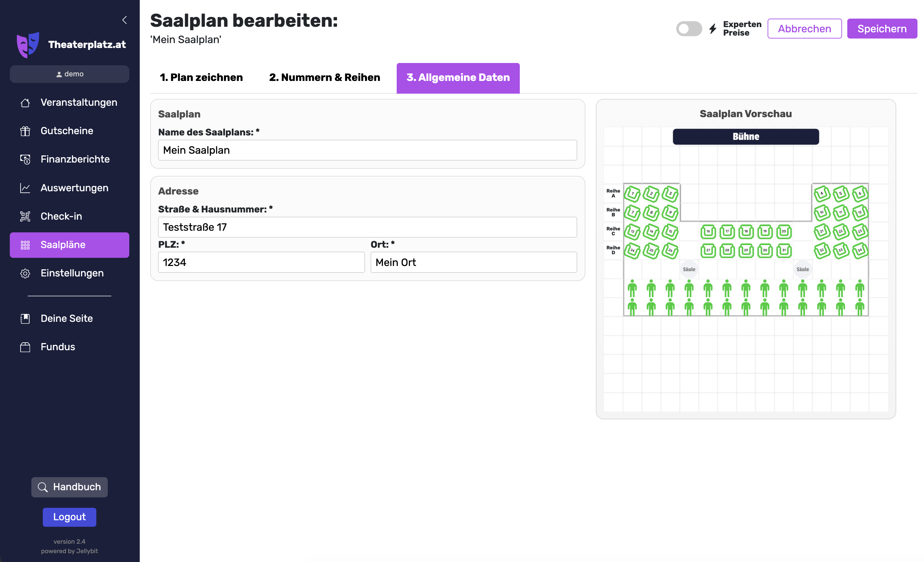Collapse the sidebar with the chevron

(124, 20)
